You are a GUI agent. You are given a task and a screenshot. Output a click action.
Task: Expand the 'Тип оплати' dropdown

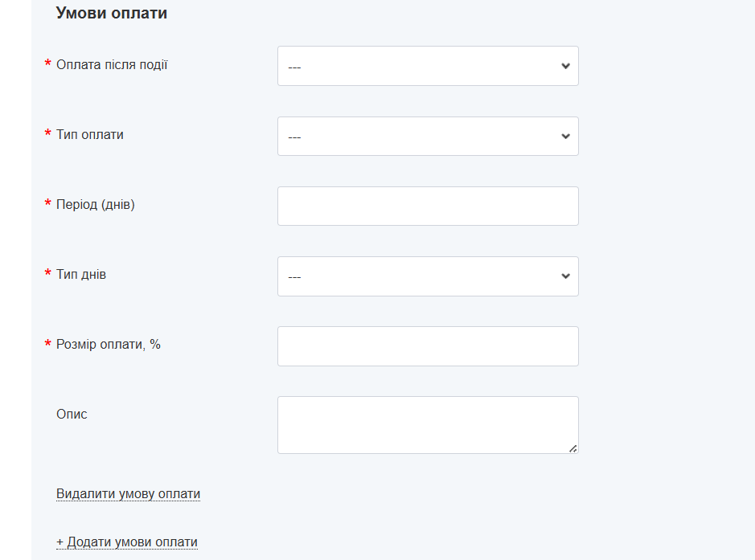pyautogui.click(x=427, y=137)
